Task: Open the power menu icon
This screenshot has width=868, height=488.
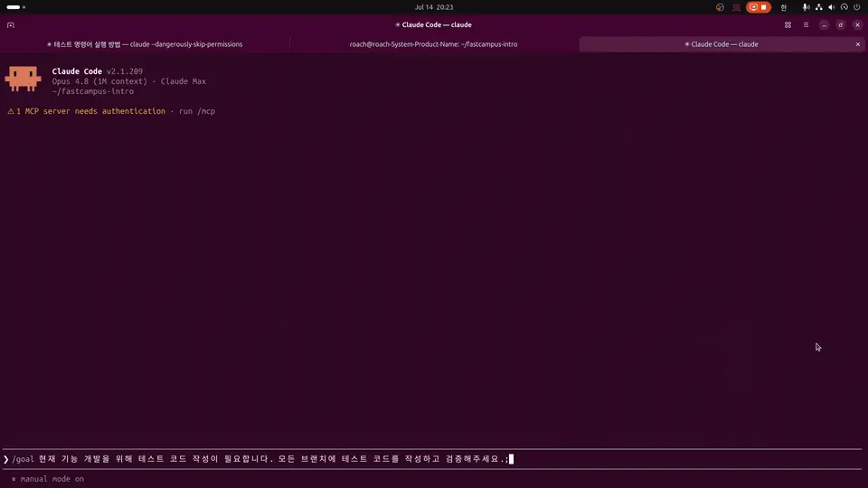Action: [857, 7]
